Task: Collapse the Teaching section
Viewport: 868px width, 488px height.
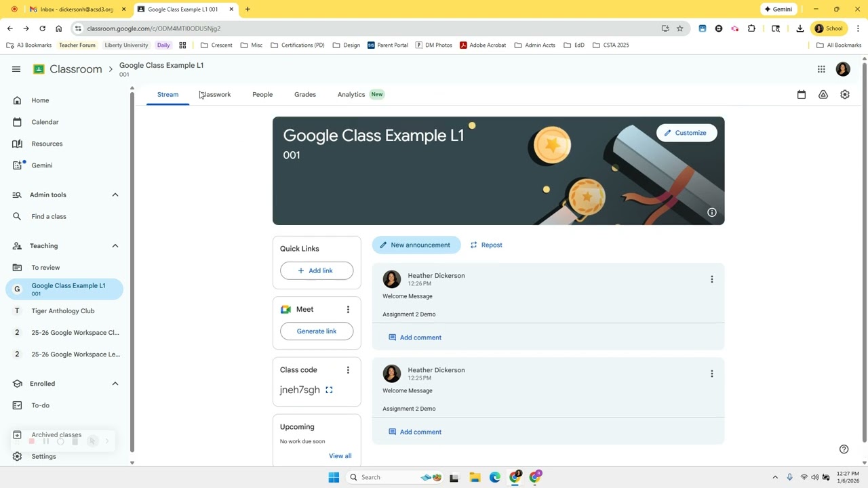Action: click(115, 246)
